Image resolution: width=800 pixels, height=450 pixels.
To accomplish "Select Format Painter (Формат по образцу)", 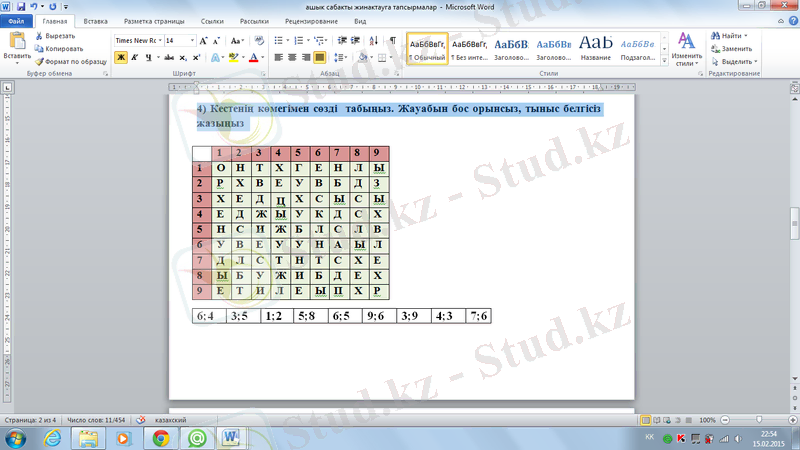I will (38, 61).
